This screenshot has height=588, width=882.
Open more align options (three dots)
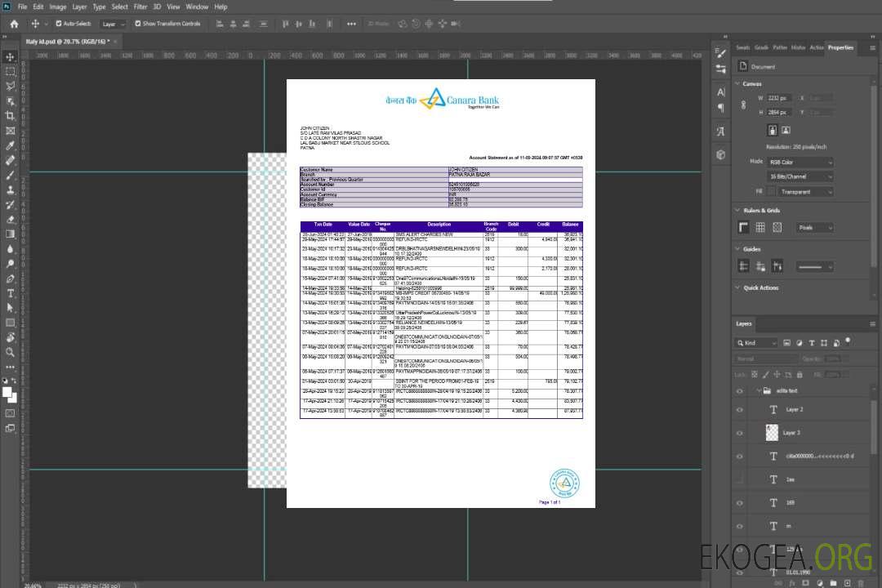(351, 24)
